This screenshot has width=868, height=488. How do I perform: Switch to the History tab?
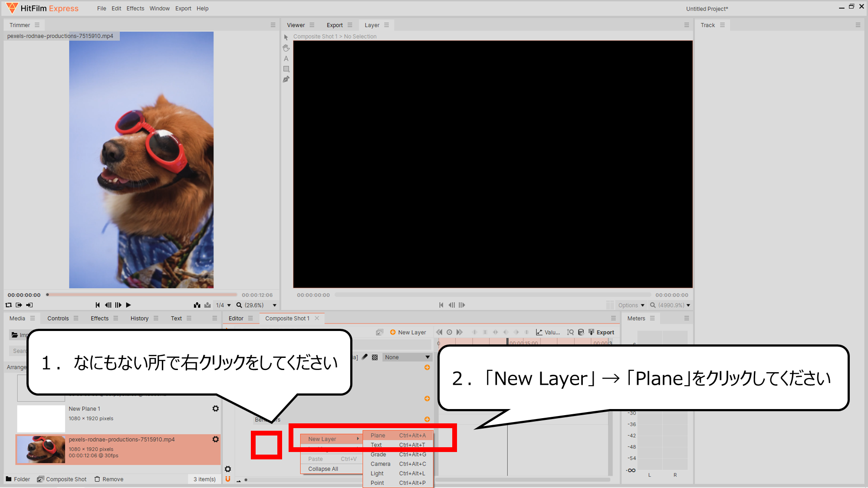coord(139,318)
